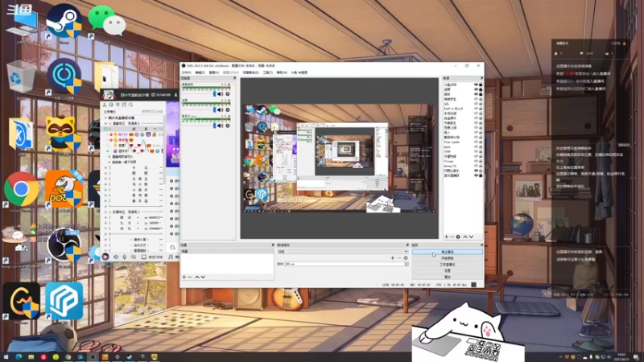Viewport: 644px width, 362px height.
Task: Open OBS 设置 settings button
Action: click(x=448, y=271)
